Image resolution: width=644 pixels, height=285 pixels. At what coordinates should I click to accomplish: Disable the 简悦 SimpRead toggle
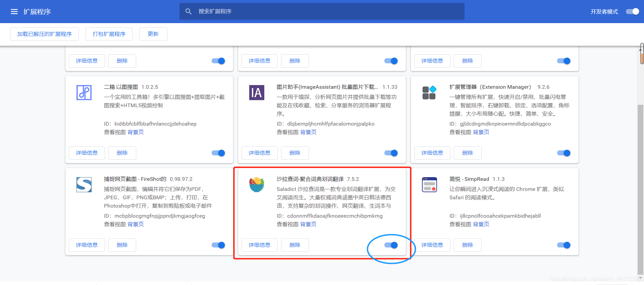(564, 245)
